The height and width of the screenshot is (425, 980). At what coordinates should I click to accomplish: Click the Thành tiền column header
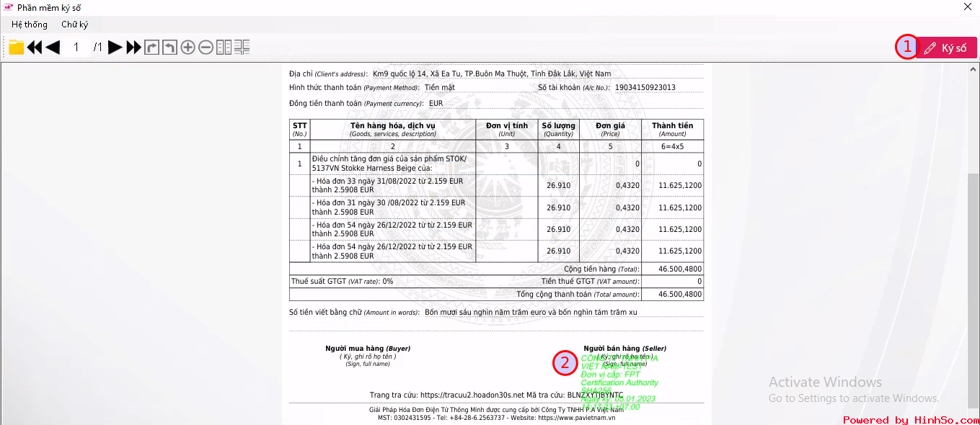pos(672,129)
